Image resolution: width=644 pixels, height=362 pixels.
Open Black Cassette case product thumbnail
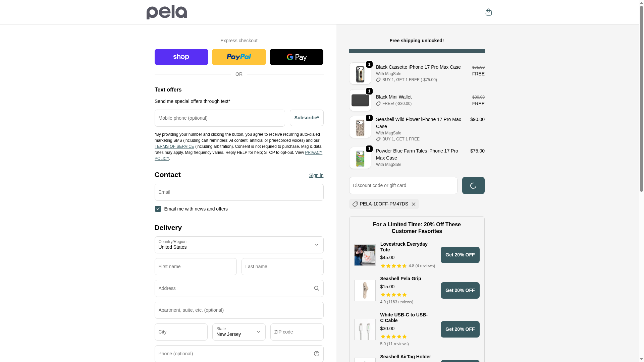click(360, 73)
